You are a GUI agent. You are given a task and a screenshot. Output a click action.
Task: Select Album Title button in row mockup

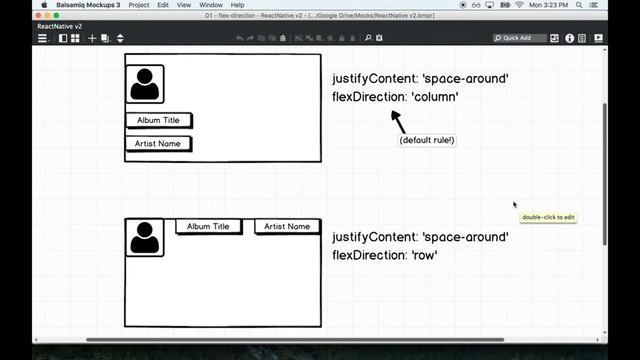[x=209, y=227]
